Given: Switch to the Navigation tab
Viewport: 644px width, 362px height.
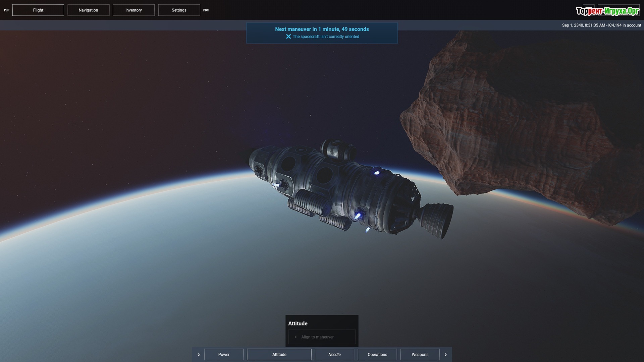Looking at the screenshot, I should pyautogui.click(x=88, y=10).
